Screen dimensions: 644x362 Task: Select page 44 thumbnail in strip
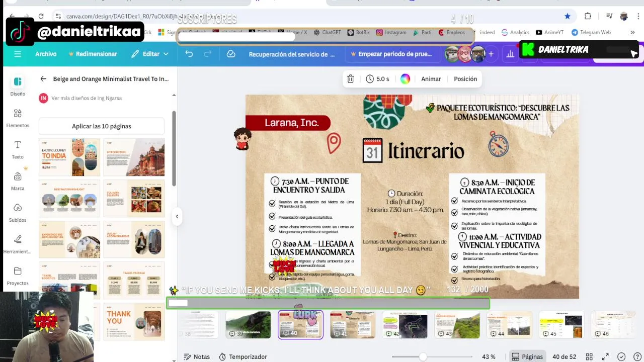tap(509, 325)
